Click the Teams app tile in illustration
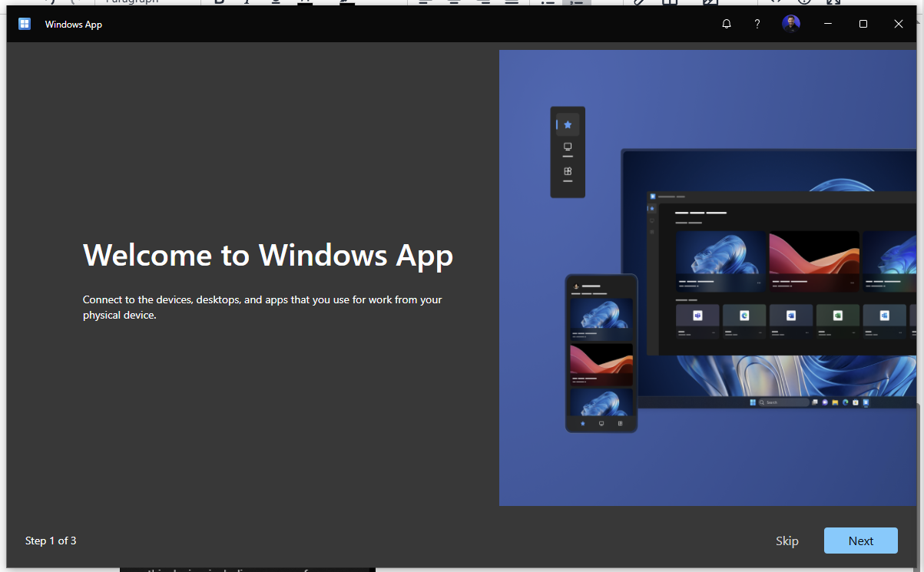The image size is (924, 572). coord(697,316)
